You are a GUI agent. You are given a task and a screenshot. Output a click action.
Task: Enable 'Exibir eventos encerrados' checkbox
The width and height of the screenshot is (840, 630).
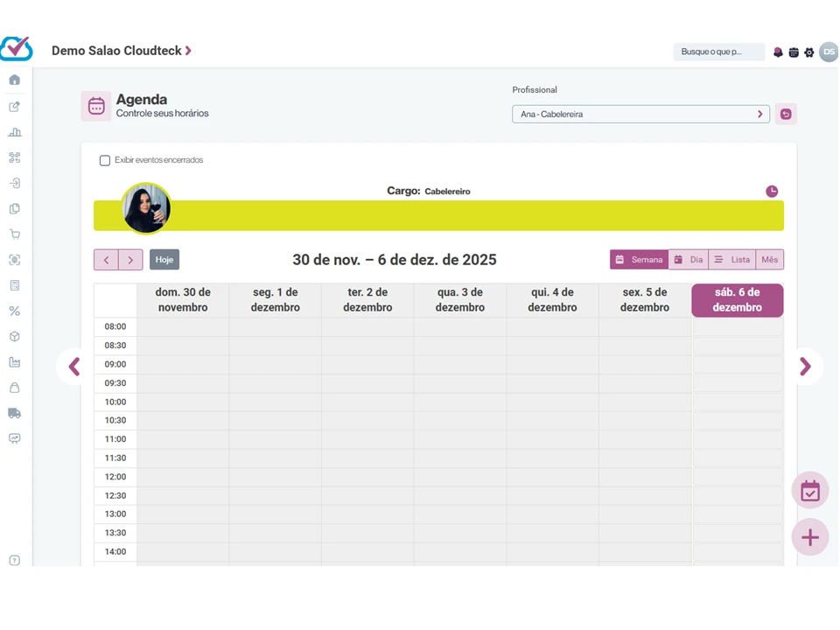point(105,161)
